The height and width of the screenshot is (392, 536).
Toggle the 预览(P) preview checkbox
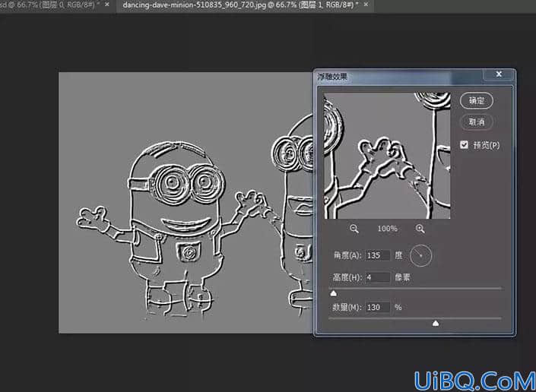(x=464, y=145)
